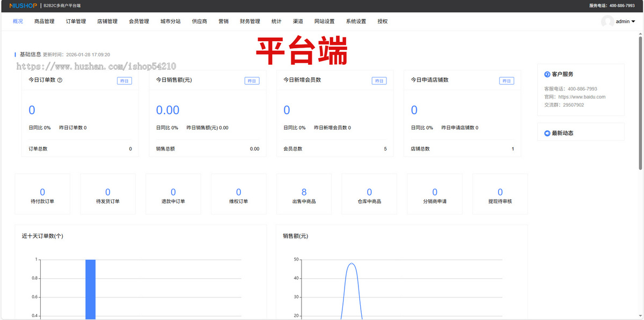
Task: Click the 近十天订单数(个) chart title
Action: (x=42, y=236)
